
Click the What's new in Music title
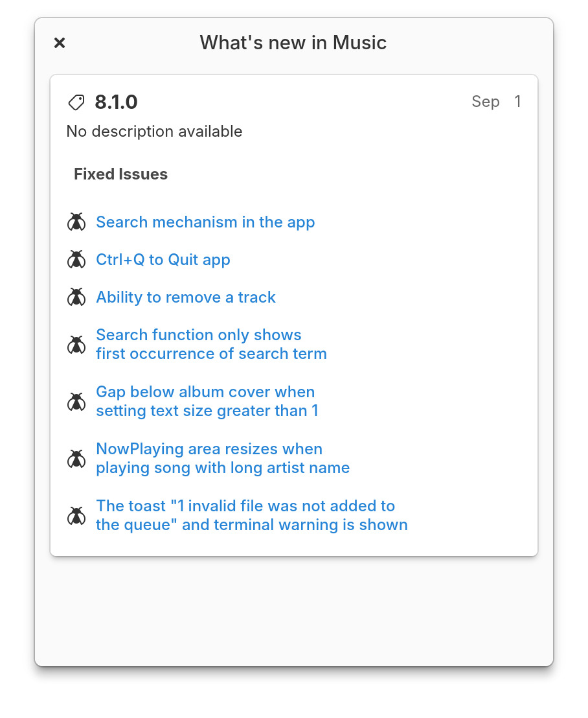click(293, 43)
